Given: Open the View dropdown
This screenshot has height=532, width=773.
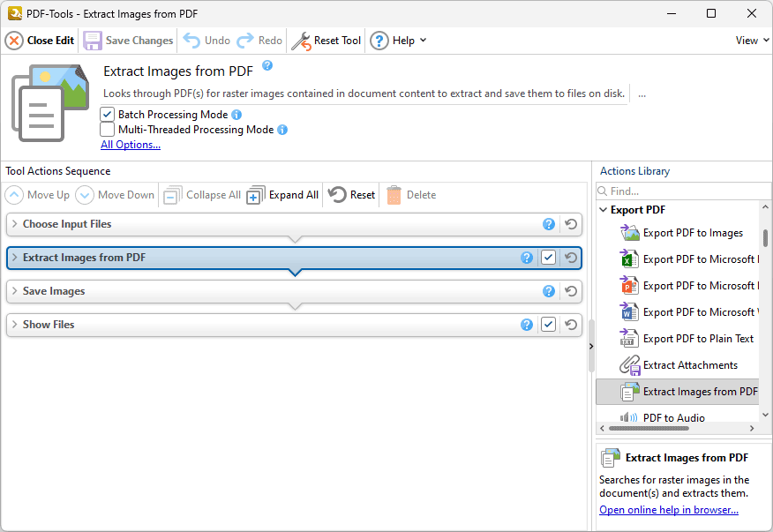Looking at the screenshot, I should (x=752, y=41).
